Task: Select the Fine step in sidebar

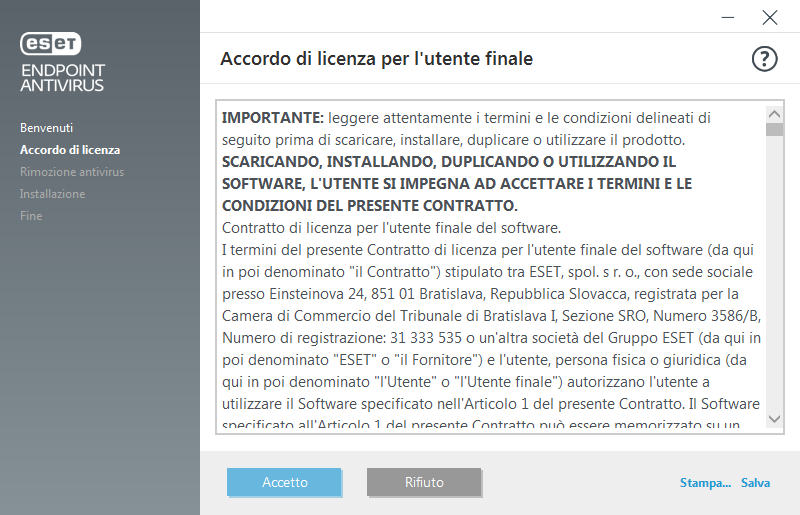Action: coord(31,216)
